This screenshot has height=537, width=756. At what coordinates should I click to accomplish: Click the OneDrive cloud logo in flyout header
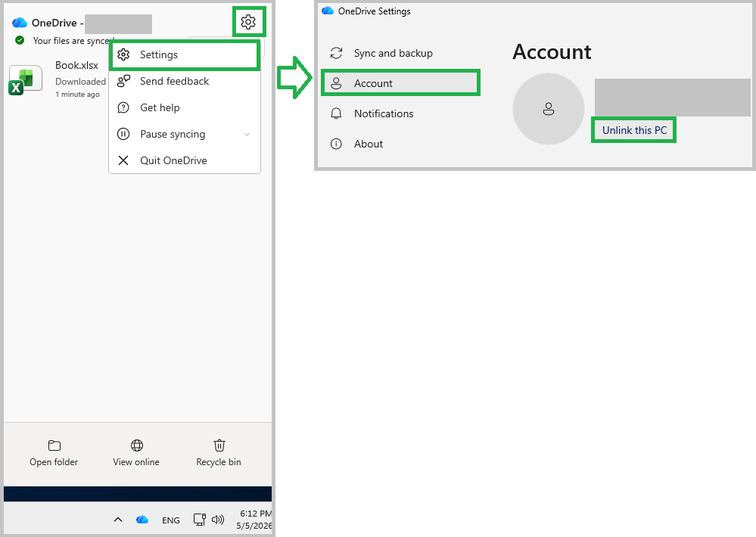click(x=19, y=23)
